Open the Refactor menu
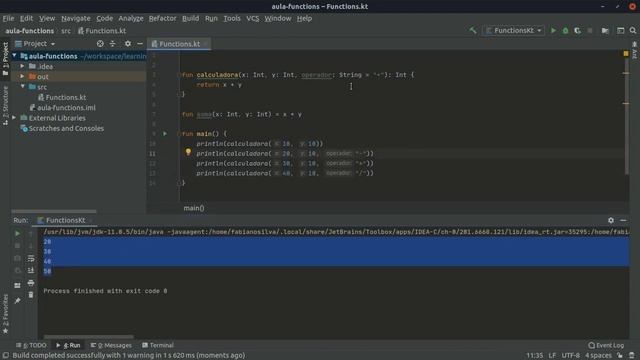Screen dimensions: 640x360 [x=162, y=18]
